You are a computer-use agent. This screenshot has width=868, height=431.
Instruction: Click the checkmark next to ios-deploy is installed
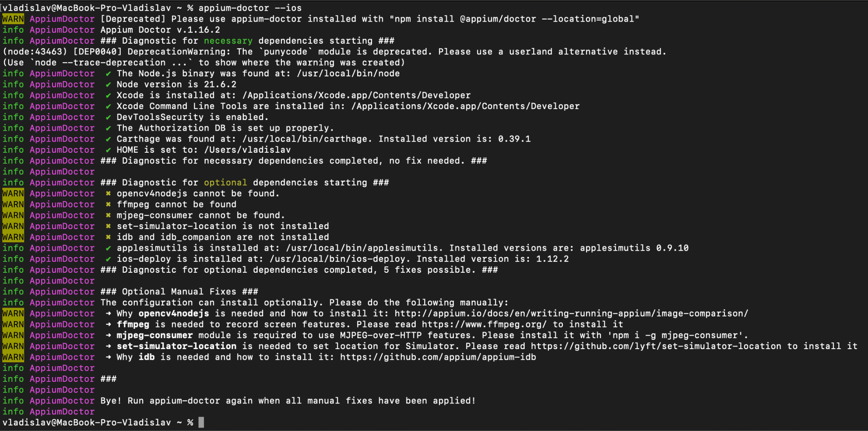(x=108, y=259)
